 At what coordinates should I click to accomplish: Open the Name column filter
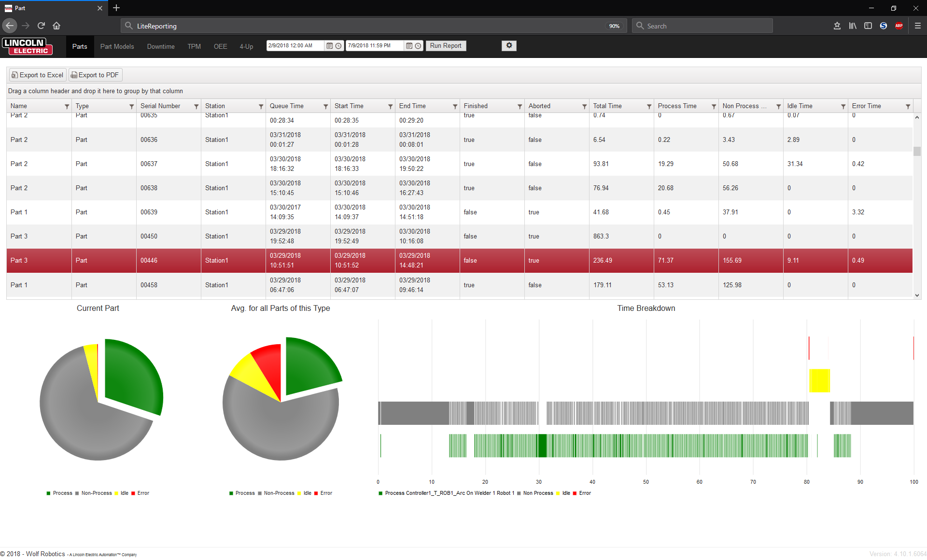click(67, 106)
